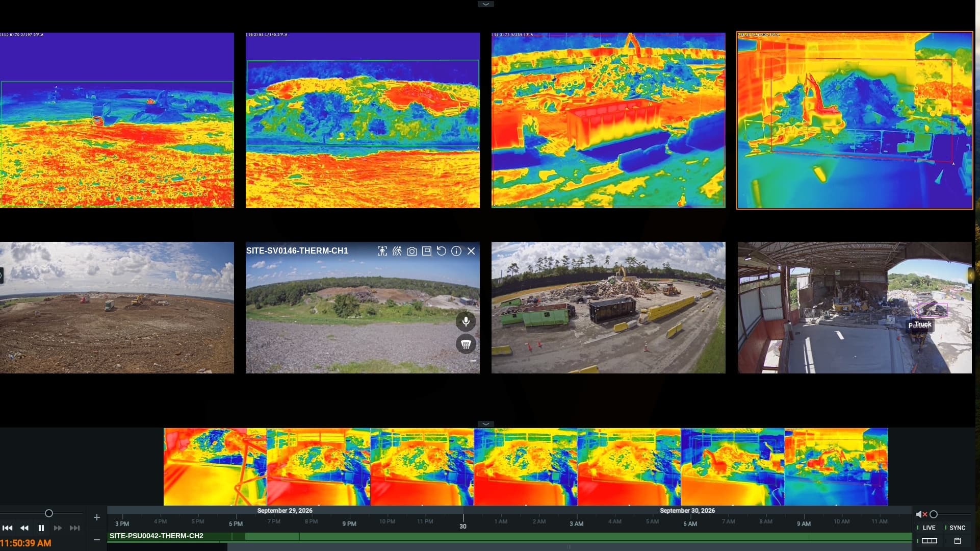
Task: Open motion search walking-person icon
Action: pos(397,251)
